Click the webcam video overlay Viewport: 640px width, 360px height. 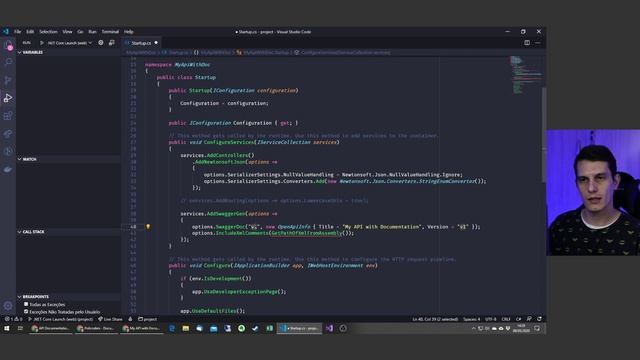pyautogui.click(x=593, y=193)
